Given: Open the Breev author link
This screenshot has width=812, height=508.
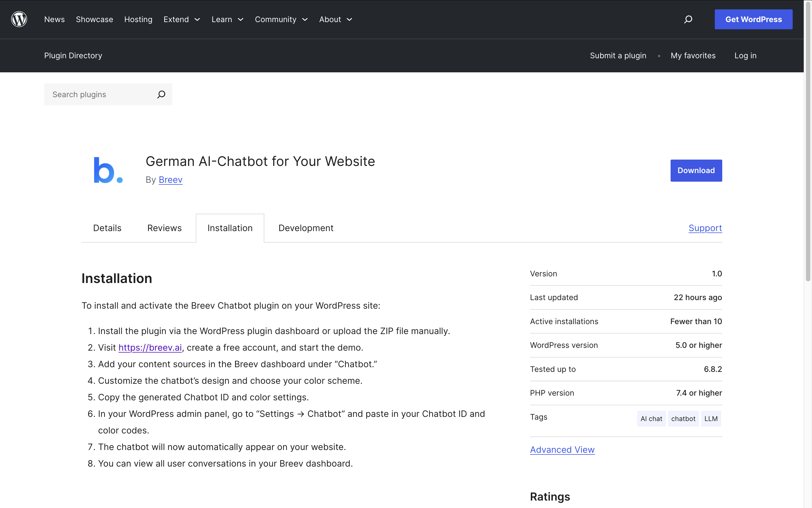Looking at the screenshot, I should coord(170,180).
